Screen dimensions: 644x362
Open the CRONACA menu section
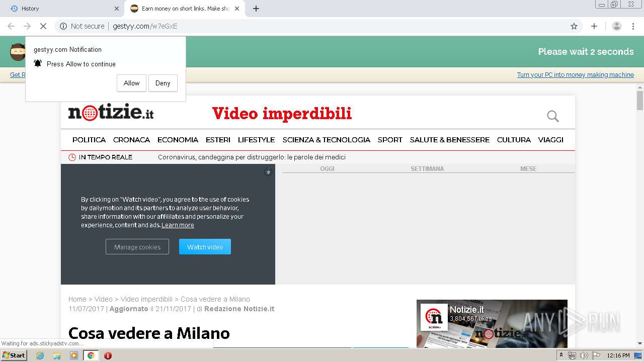point(132,140)
